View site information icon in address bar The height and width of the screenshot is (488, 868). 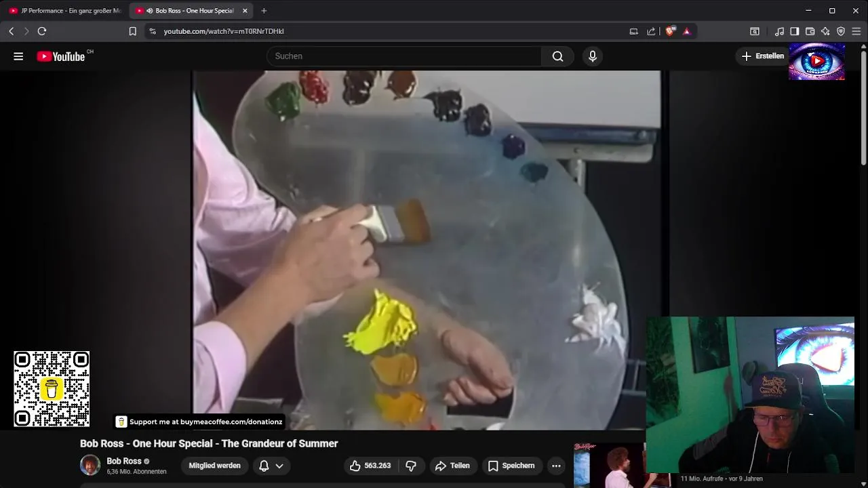[x=153, y=31]
